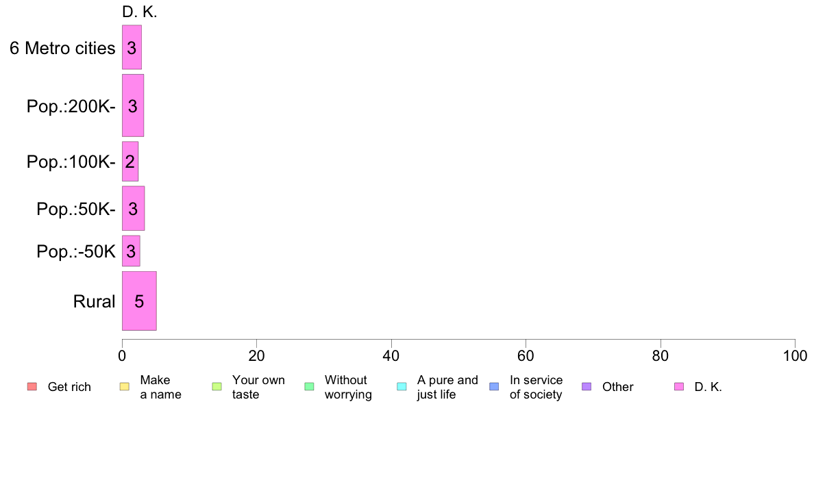Click the Pop.:-50K bar
The height and width of the screenshot is (504, 814).
coord(132,251)
